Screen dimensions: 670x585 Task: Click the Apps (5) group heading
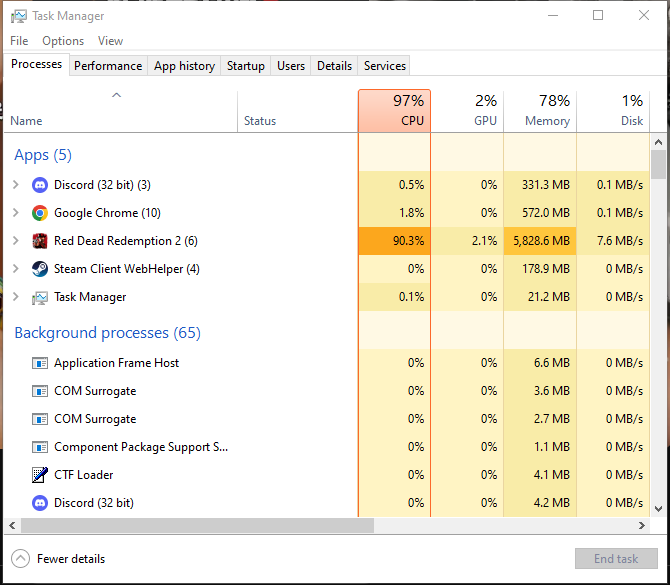(43, 155)
